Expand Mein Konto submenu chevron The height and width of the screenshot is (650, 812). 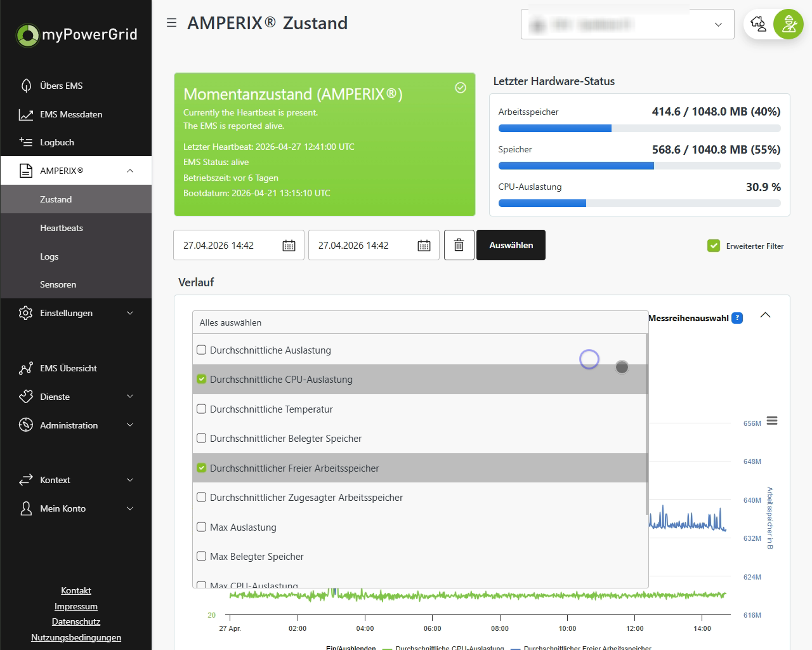(130, 508)
